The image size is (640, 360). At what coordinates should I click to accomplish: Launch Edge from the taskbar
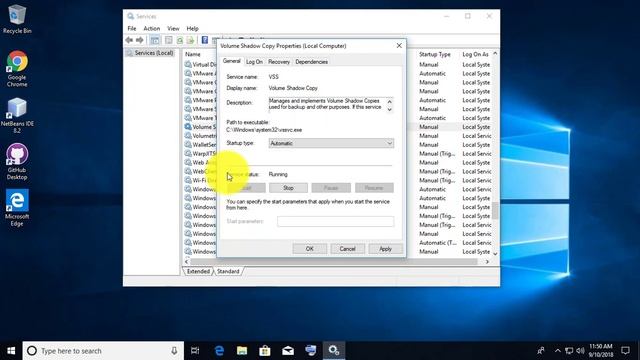click(x=219, y=351)
